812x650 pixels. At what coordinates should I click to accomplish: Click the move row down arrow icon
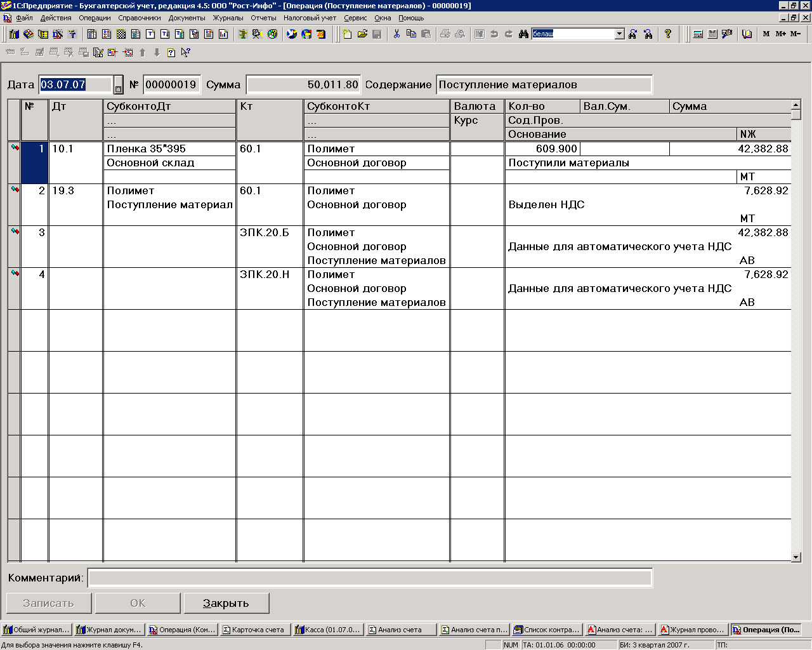(157, 53)
